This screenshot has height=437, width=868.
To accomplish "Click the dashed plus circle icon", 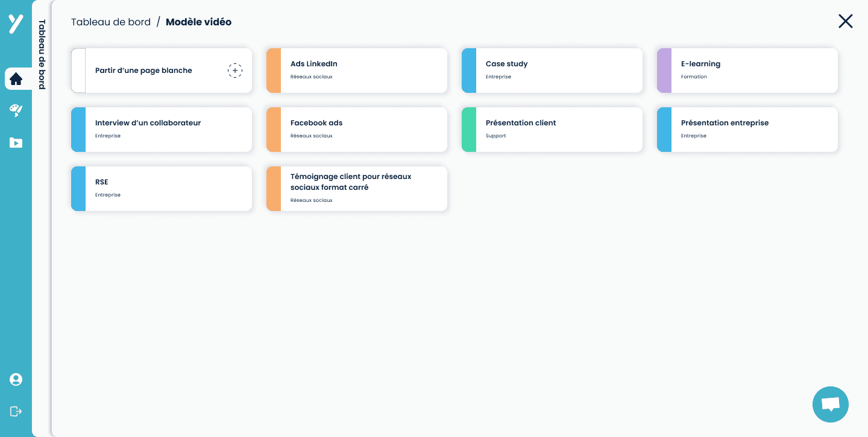I will click(235, 71).
